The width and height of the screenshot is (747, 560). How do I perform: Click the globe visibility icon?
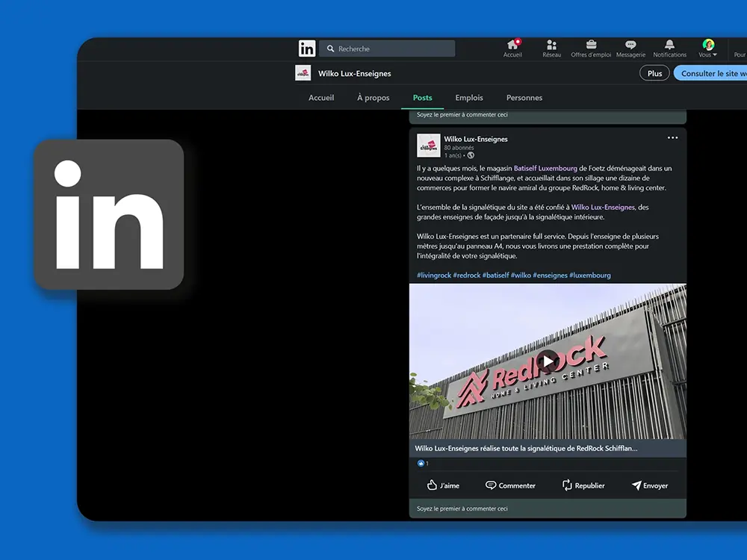click(471, 155)
